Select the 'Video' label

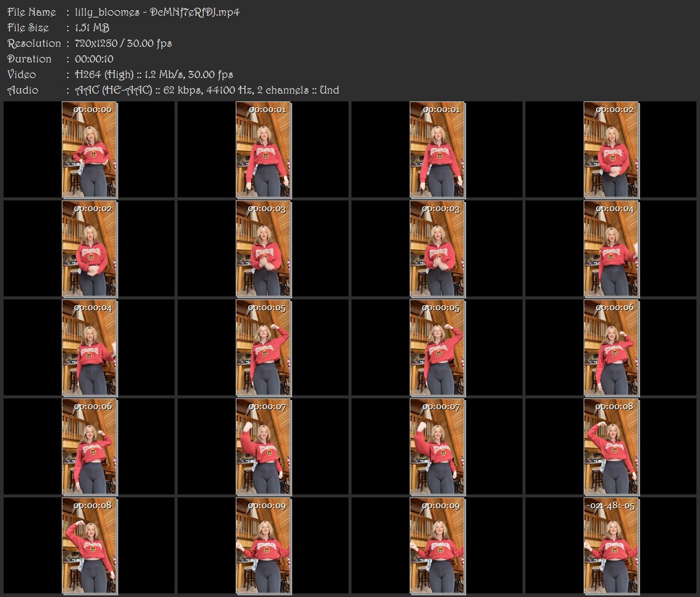coord(22,74)
